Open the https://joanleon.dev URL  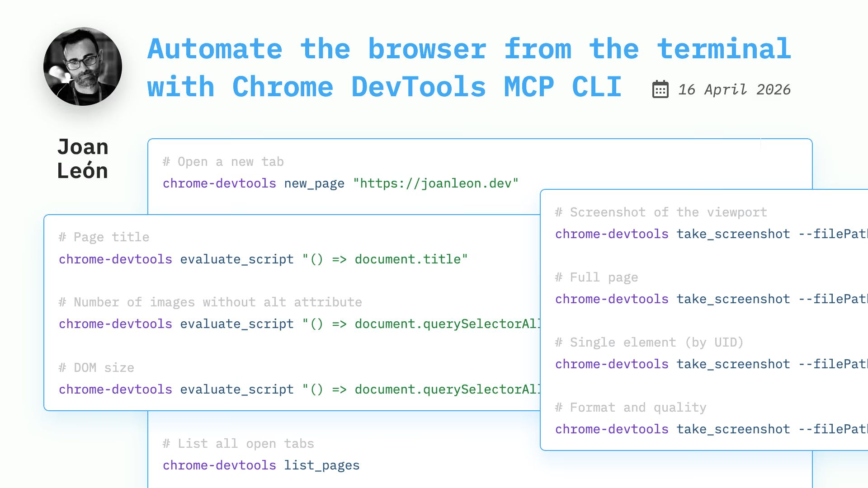436,183
